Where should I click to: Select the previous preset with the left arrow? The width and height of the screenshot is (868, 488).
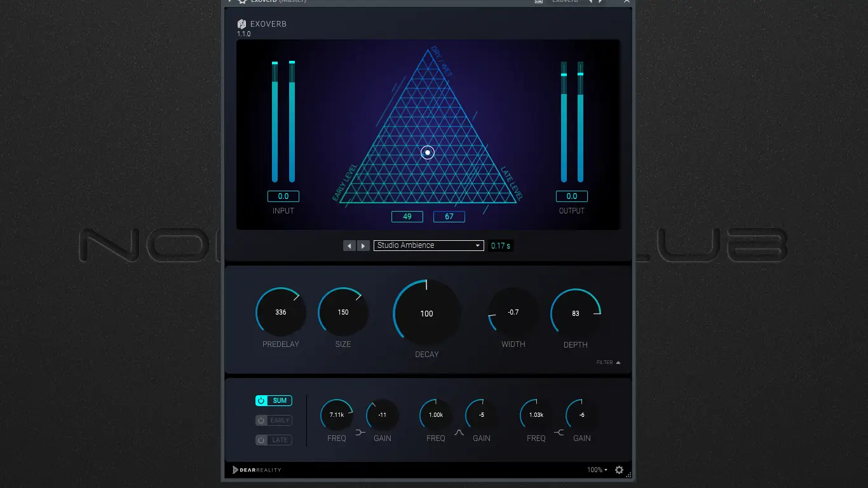349,245
